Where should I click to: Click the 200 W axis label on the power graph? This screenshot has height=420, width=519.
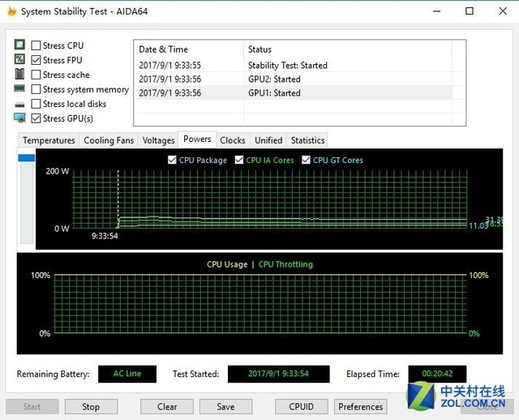58,171
